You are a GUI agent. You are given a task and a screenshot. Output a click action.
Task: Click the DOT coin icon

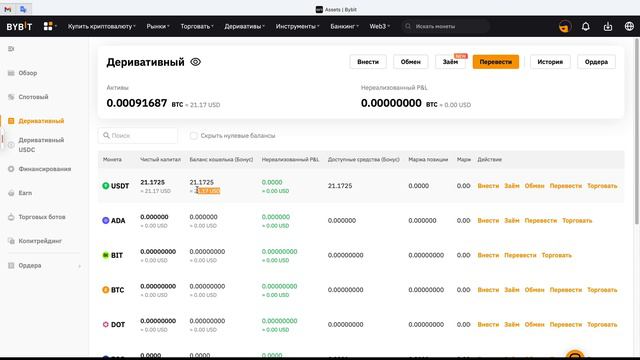105,324
